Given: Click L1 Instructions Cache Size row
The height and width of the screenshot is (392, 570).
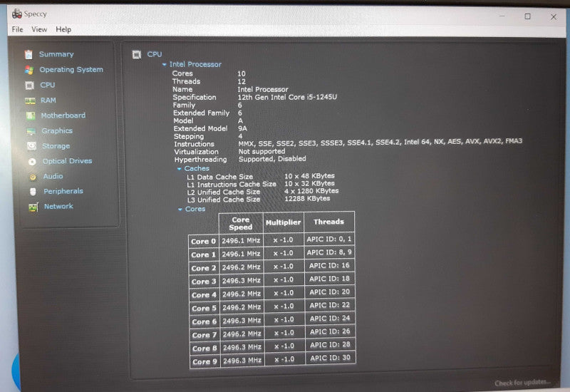Looking at the screenshot, I should (261, 184).
